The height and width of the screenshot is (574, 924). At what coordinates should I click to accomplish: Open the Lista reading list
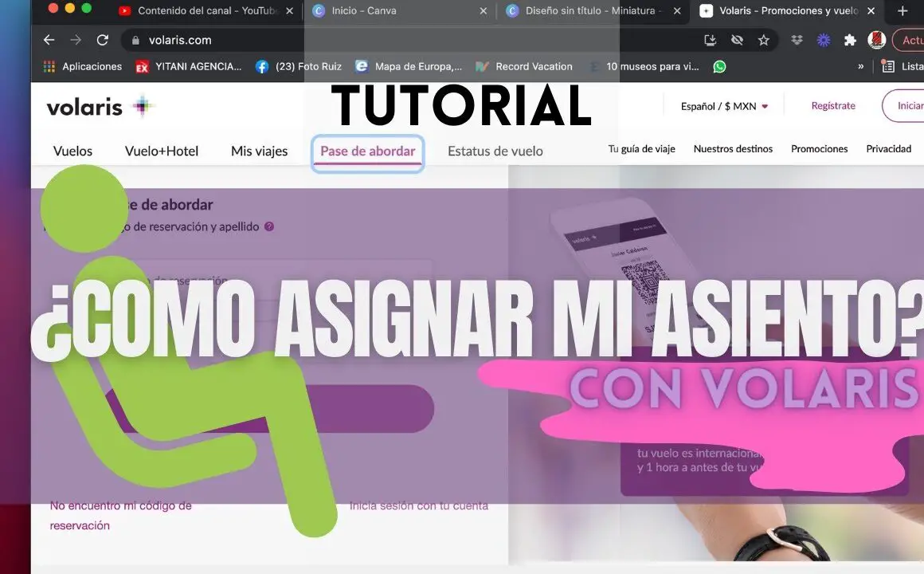[902, 67]
